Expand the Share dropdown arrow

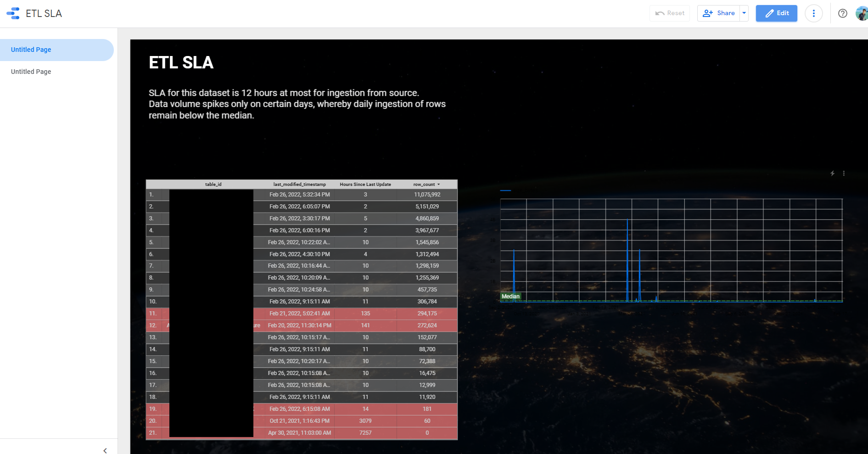click(x=744, y=13)
